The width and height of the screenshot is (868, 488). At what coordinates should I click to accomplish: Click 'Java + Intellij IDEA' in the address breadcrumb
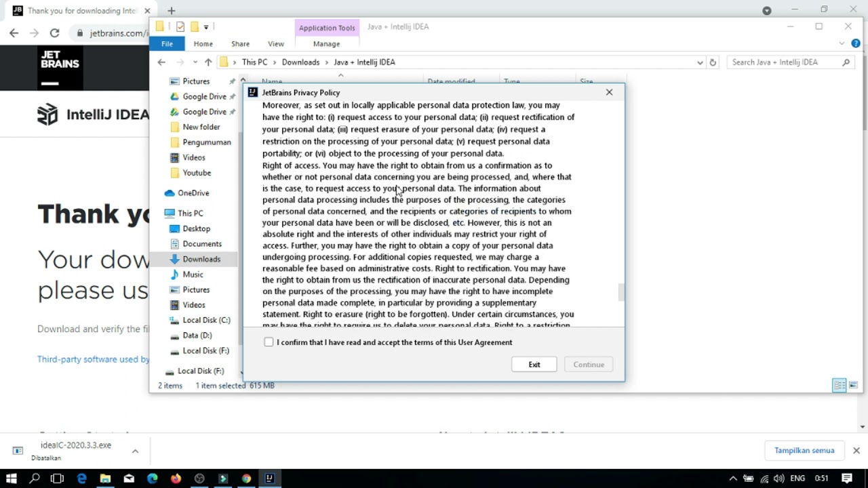click(x=364, y=62)
